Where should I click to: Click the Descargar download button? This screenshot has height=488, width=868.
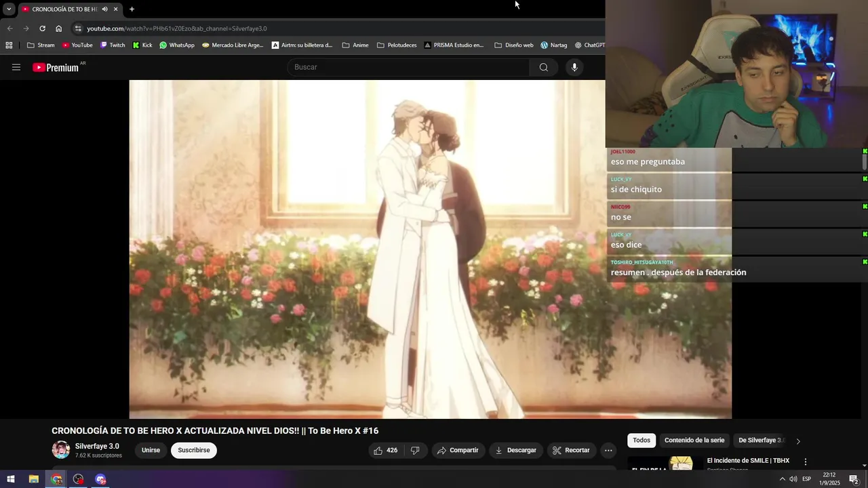click(515, 450)
